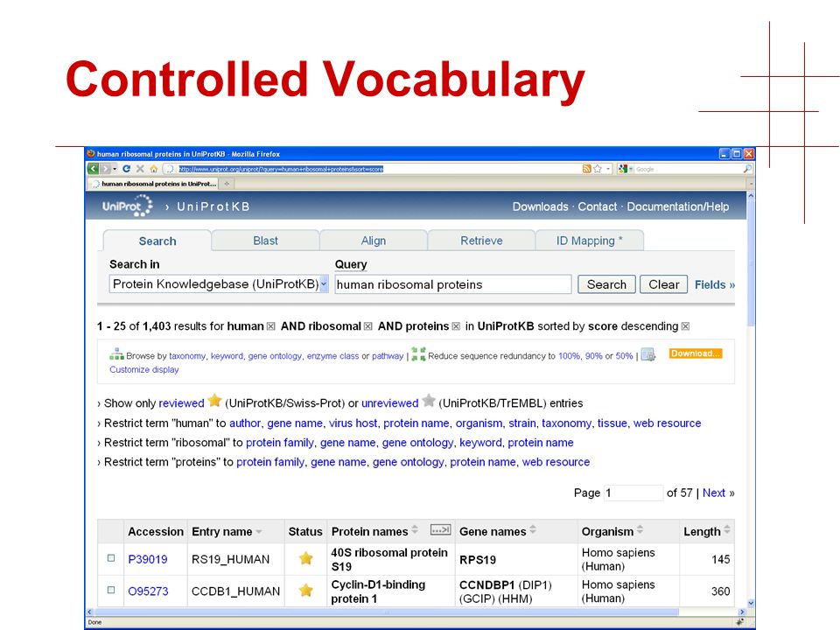Click the protein names expand column icon
Screen dimensions: 840x630
[x=440, y=530]
